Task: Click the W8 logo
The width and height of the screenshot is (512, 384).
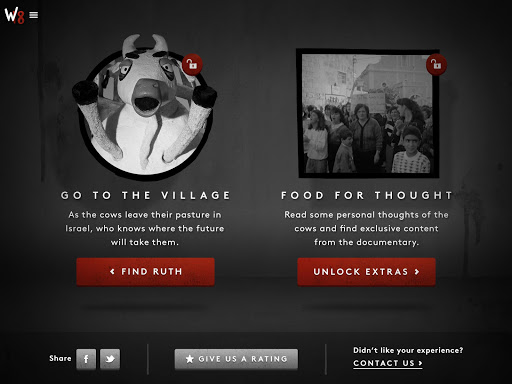Action: coord(14,15)
